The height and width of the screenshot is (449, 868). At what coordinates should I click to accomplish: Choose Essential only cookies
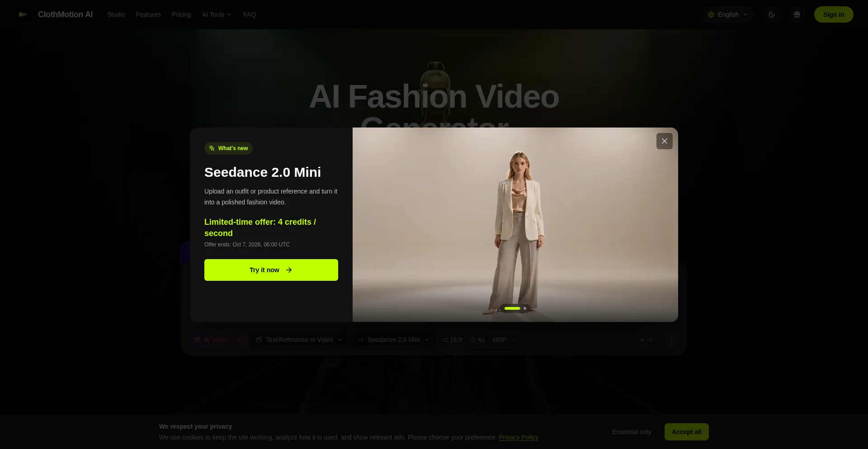[x=632, y=432]
